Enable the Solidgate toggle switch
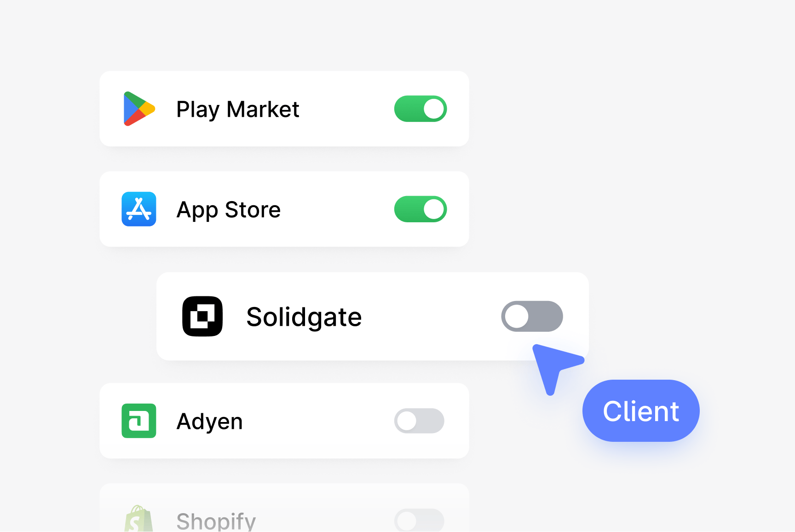Image resolution: width=795 pixels, height=532 pixels. pyautogui.click(x=532, y=317)
